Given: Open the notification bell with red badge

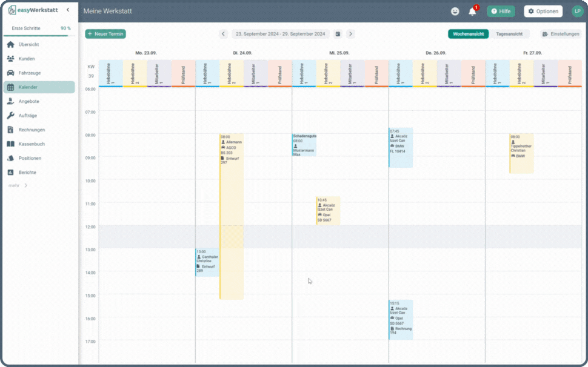Looking at the screenshot, I should 472,11.
